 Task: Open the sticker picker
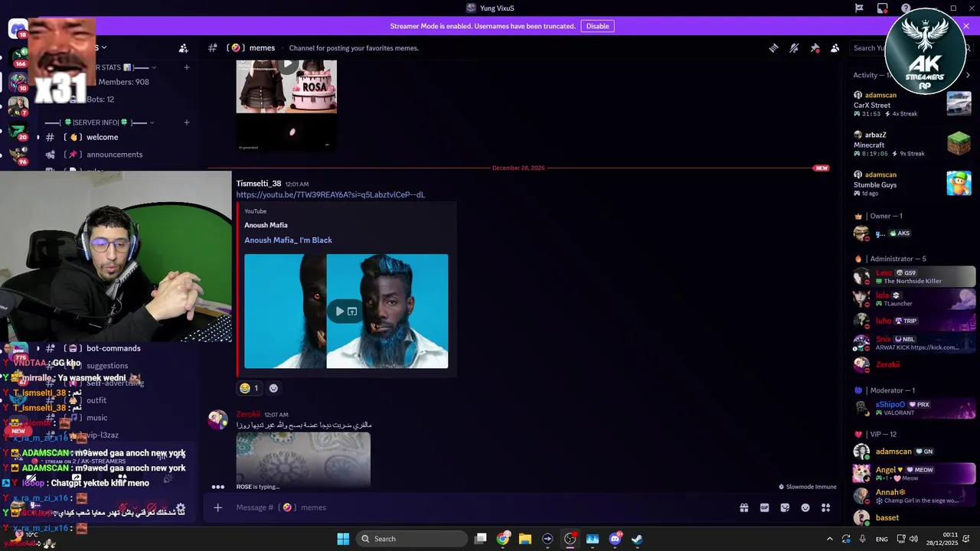pyautogui.click(x=785, y=507)
